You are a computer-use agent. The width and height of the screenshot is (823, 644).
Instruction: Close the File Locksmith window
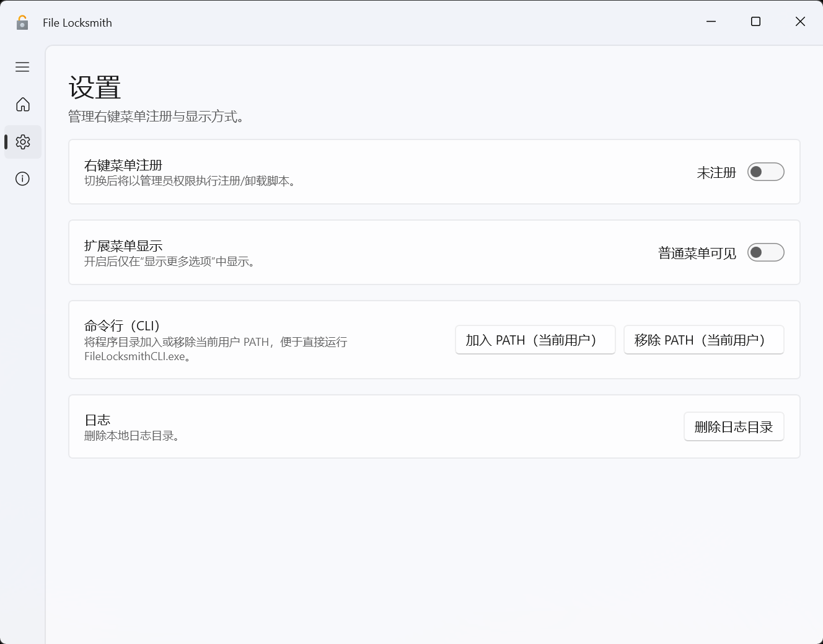[800, 22]
